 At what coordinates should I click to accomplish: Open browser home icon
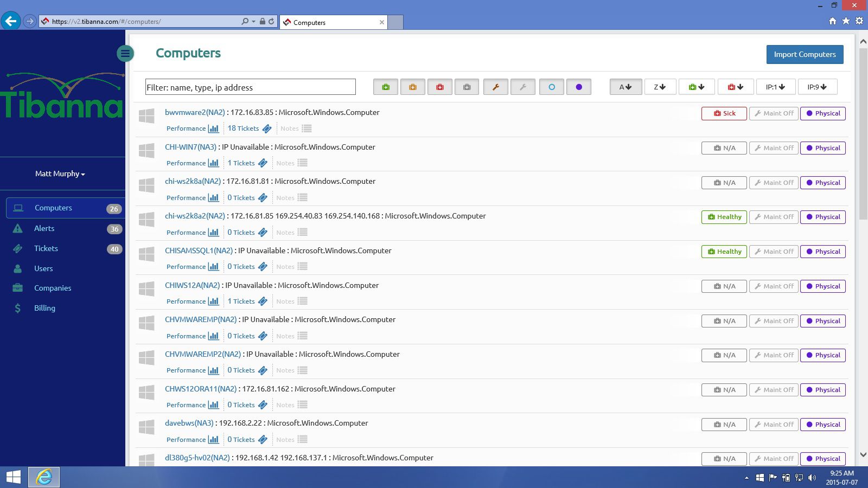point(833,21)
